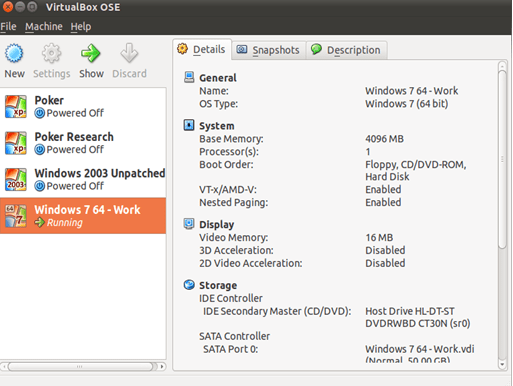Click the General section computer icon
Viewport: 513px width, 386px height.
(189, 77)
